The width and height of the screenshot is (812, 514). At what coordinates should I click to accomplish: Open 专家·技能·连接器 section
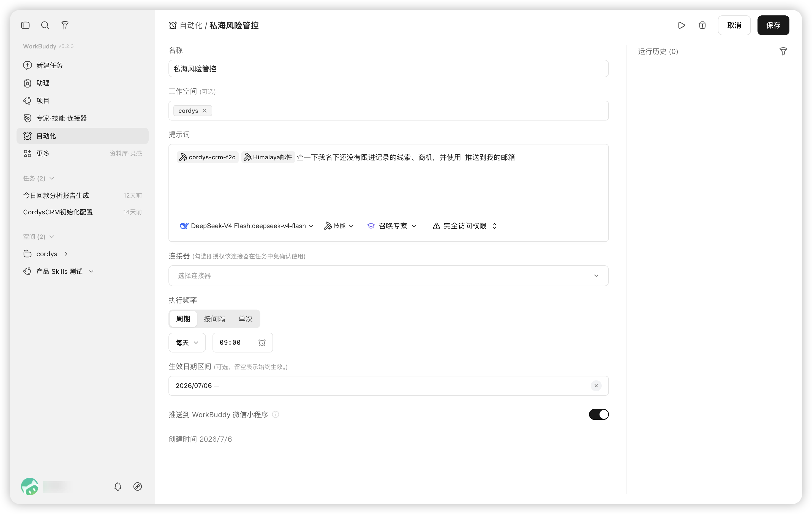coord(82,118)
